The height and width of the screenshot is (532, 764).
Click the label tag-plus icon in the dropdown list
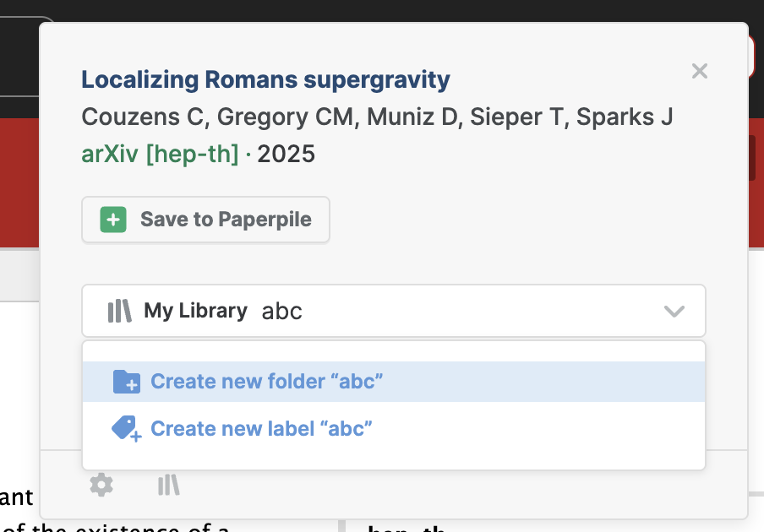click(127, 429)
